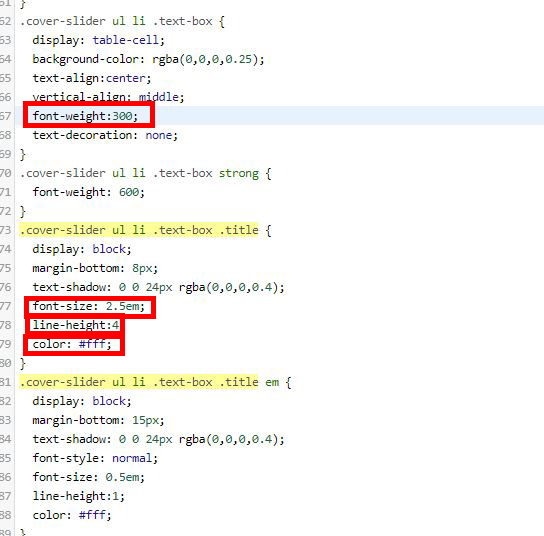Place the cursor on the 'line-height:1;' line
Image resolution: width=544 pixels, height=536 pixels.
[79, 496]
